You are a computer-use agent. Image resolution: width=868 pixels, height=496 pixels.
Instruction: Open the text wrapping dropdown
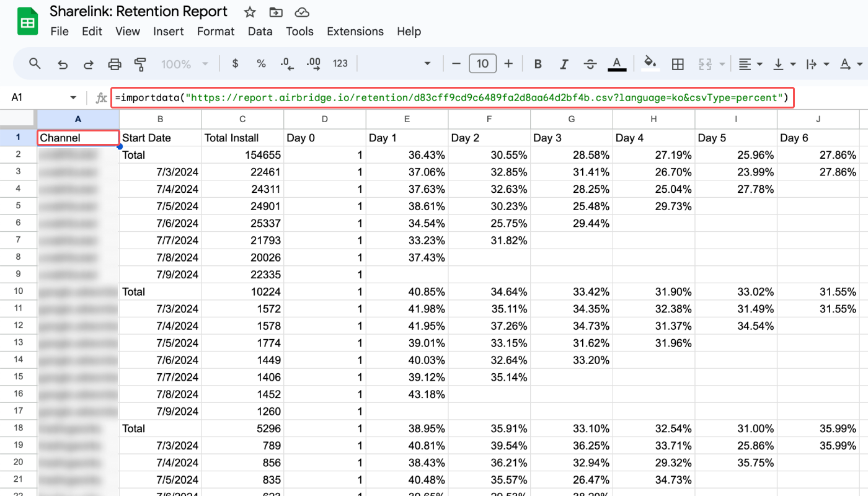point(817,63)
